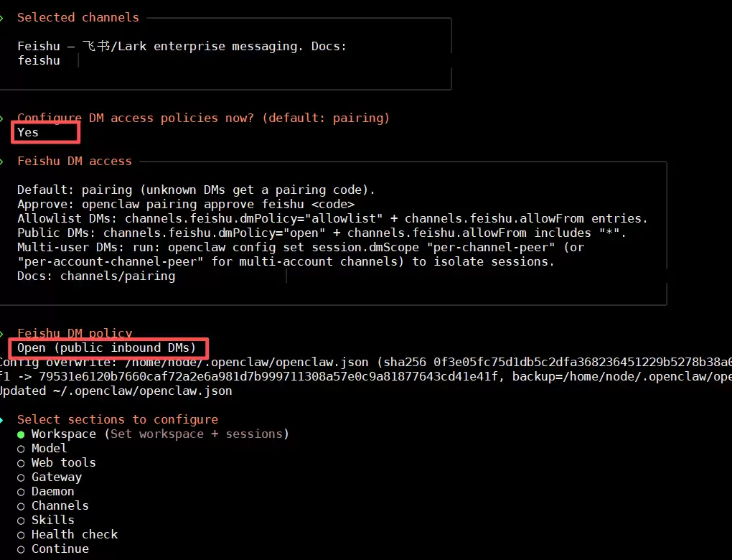Screen dimensions: 732x560
Task: Click the "Updated ~/.openclaw/openclaw.json" output line
Action: click(115, 391)
